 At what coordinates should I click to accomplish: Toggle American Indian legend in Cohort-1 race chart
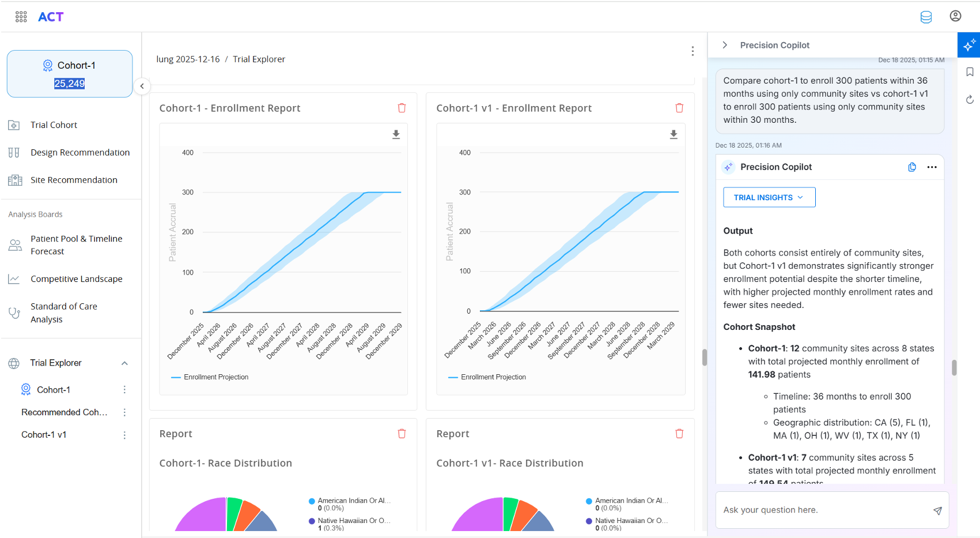click(x=350, y=501)
